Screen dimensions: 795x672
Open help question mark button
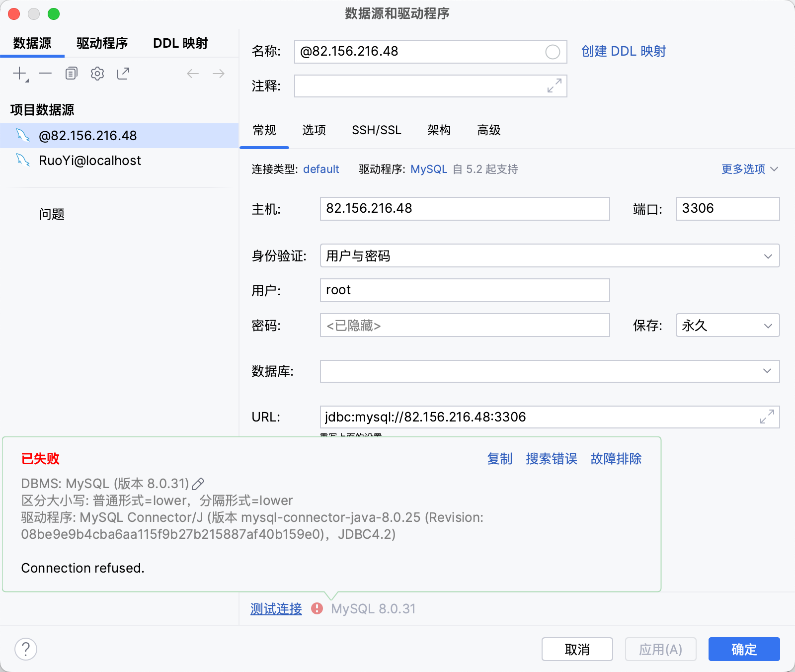coord(26,649)
